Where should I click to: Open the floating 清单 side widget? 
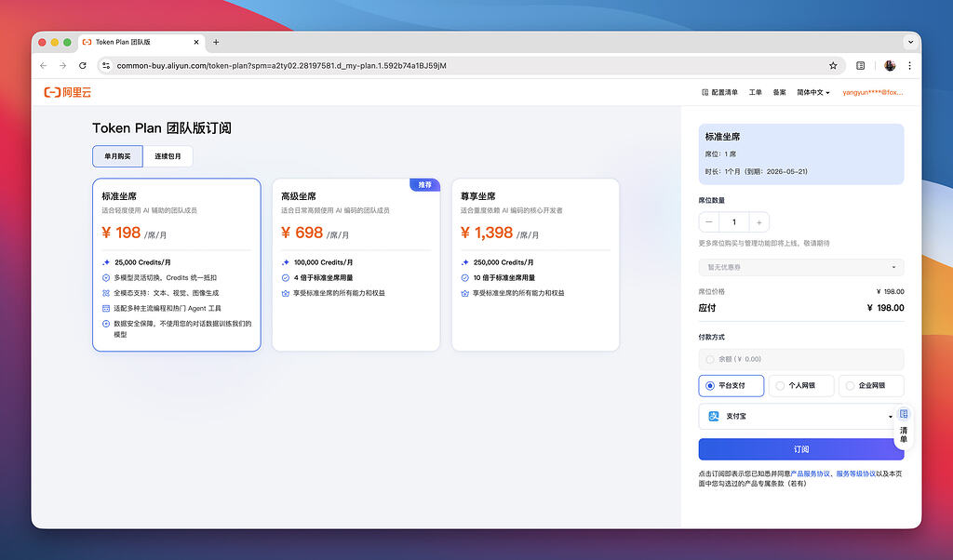pos(903,427)
